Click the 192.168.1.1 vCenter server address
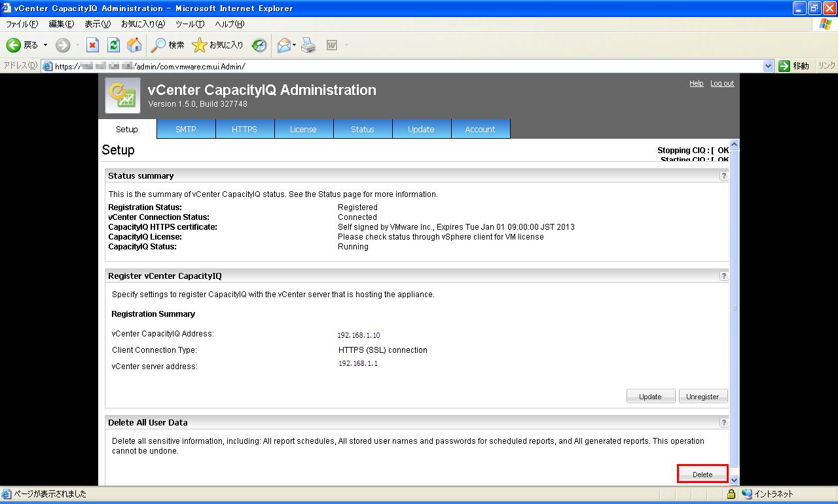Screen dimensions: 838x504 click(358, 363)
